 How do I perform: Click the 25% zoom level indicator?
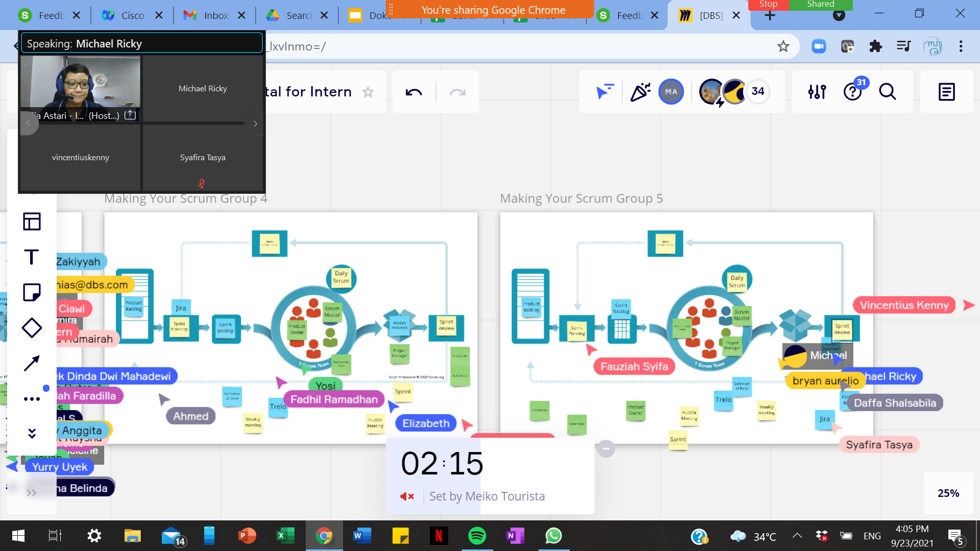(x=948, y=493)
